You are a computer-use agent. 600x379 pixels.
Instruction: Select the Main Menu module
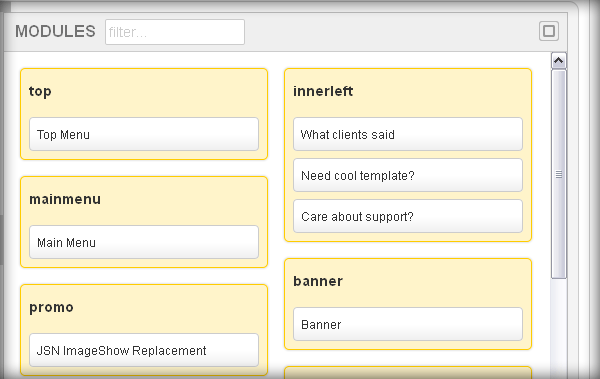(144, 242)
